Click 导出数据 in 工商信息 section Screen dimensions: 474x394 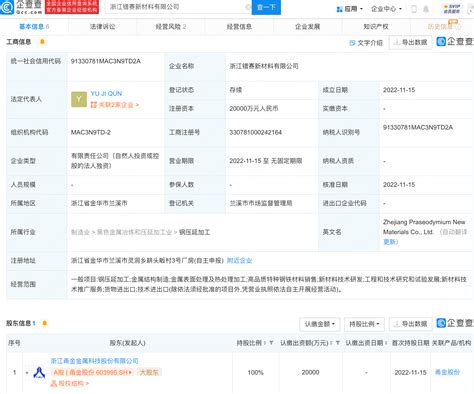[x=410, y=42]
